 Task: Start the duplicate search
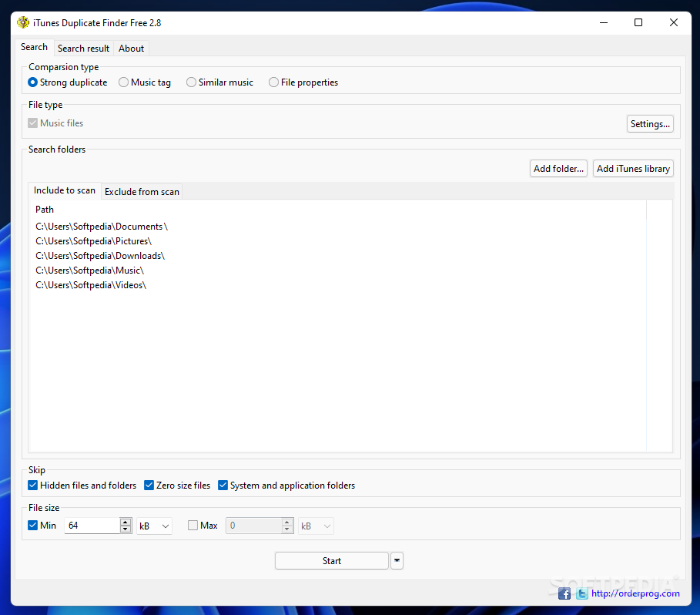pos(332,560)
